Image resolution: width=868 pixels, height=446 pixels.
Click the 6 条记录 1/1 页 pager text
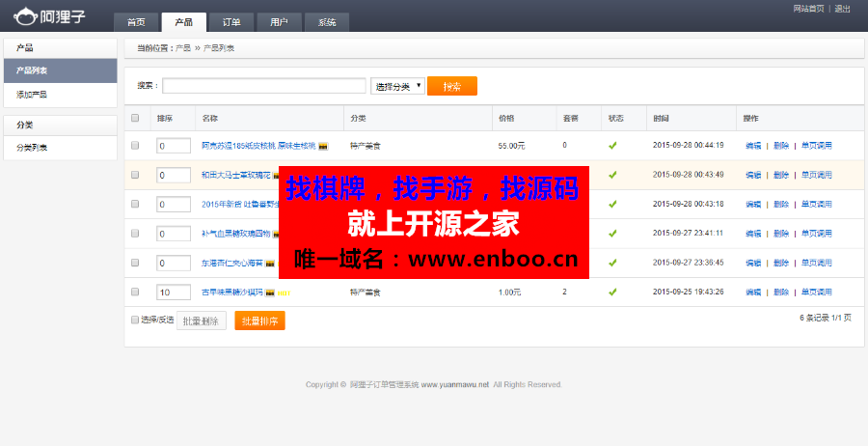coord(826,318)
